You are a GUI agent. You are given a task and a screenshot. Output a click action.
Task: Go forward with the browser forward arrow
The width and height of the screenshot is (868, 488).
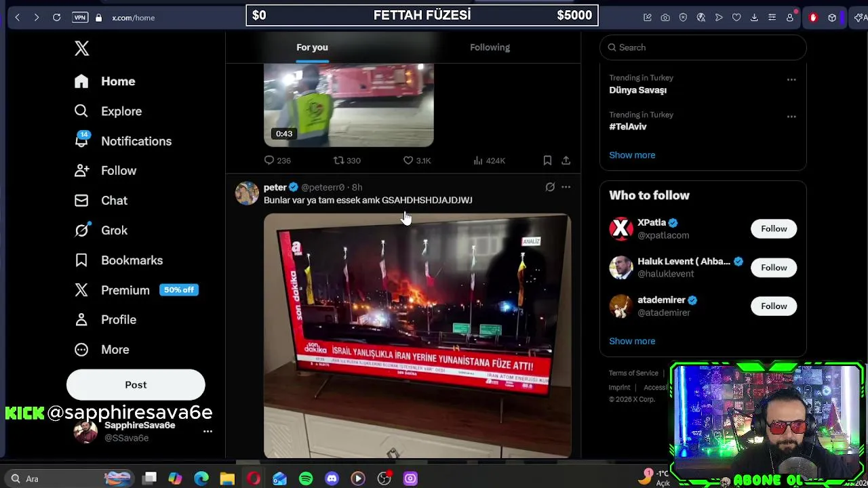(37, 18)
